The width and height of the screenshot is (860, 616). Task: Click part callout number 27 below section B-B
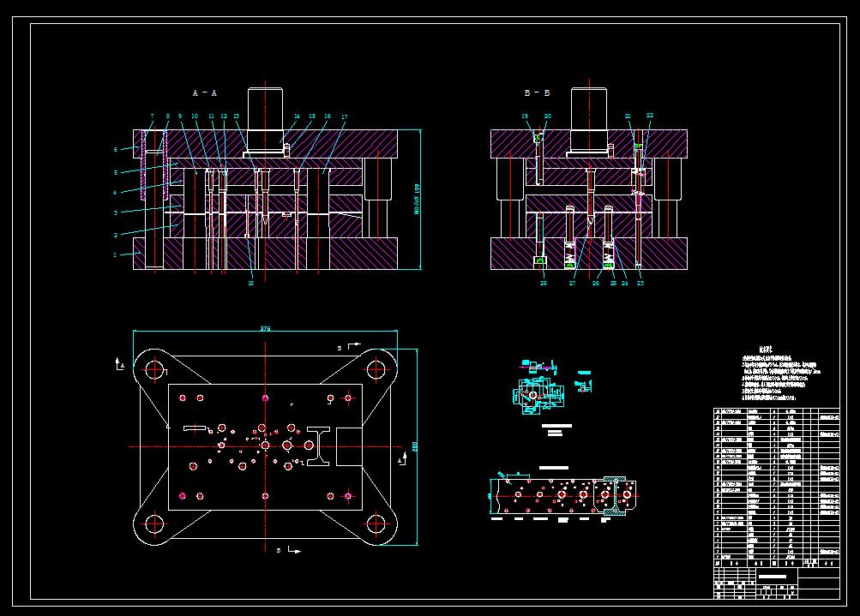[x=572, y=284]
